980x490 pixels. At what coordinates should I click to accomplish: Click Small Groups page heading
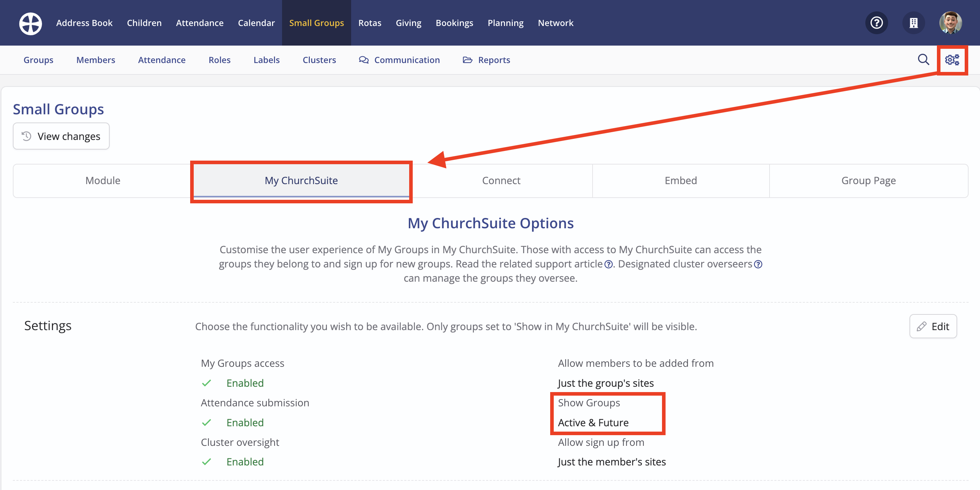[x=58, y=109]
